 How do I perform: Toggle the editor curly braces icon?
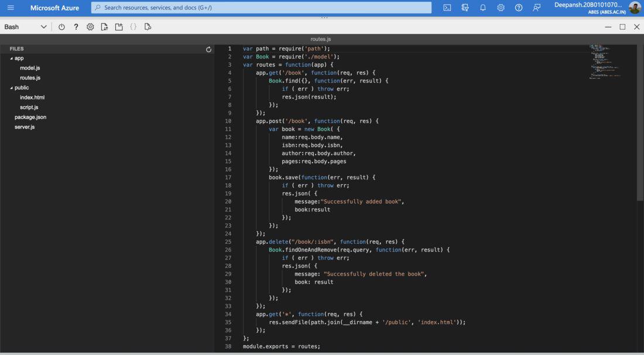133,27
